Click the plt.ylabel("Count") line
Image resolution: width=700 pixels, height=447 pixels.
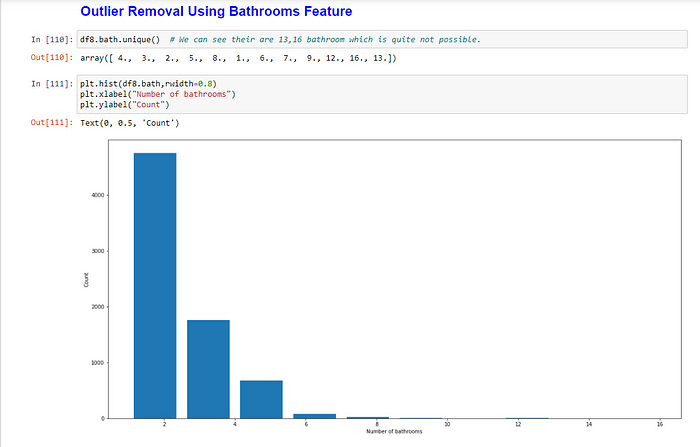tap(125, 104)
